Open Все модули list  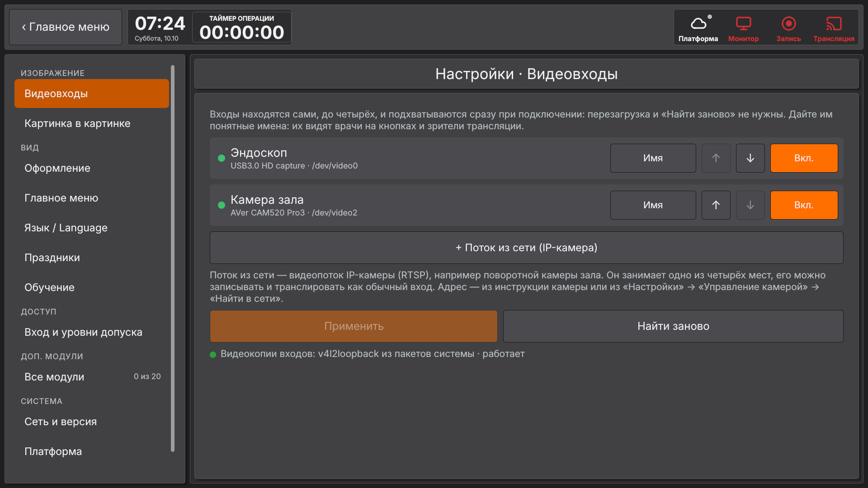click(x=92, y=377)
